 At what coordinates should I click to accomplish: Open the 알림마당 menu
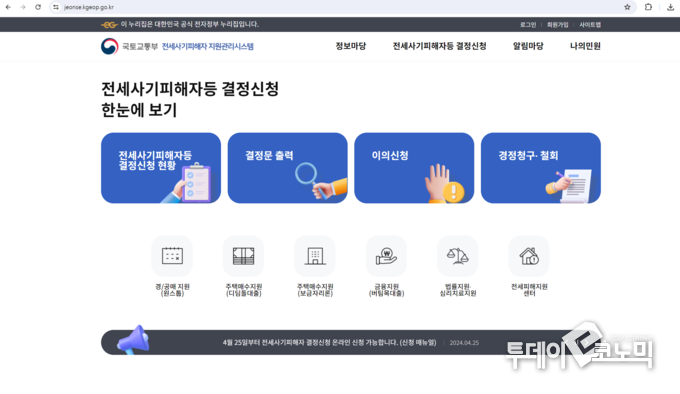click(x=528, y=46)
